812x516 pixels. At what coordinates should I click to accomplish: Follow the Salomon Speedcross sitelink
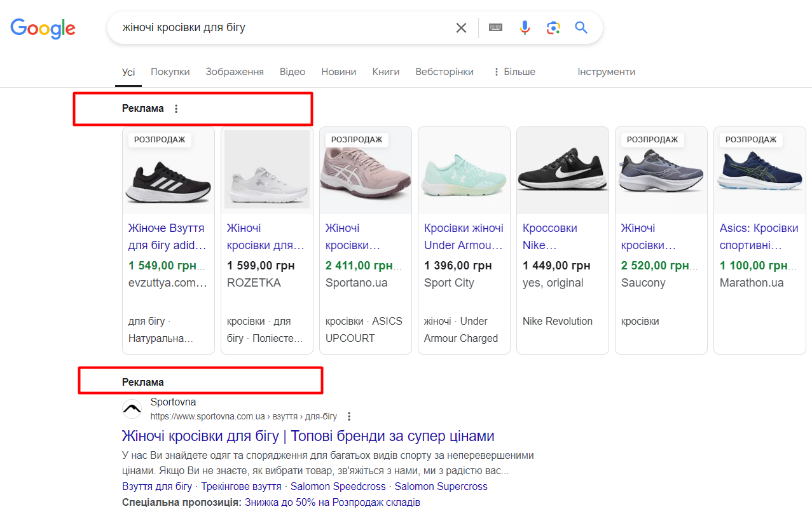pyautogui.click(x=338, y=487)
